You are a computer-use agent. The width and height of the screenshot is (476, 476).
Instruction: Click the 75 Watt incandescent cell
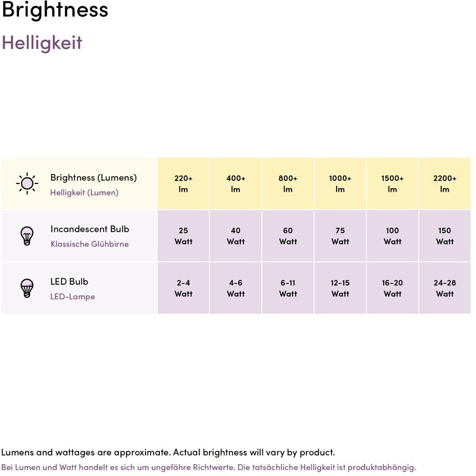(x=340, y=236)
